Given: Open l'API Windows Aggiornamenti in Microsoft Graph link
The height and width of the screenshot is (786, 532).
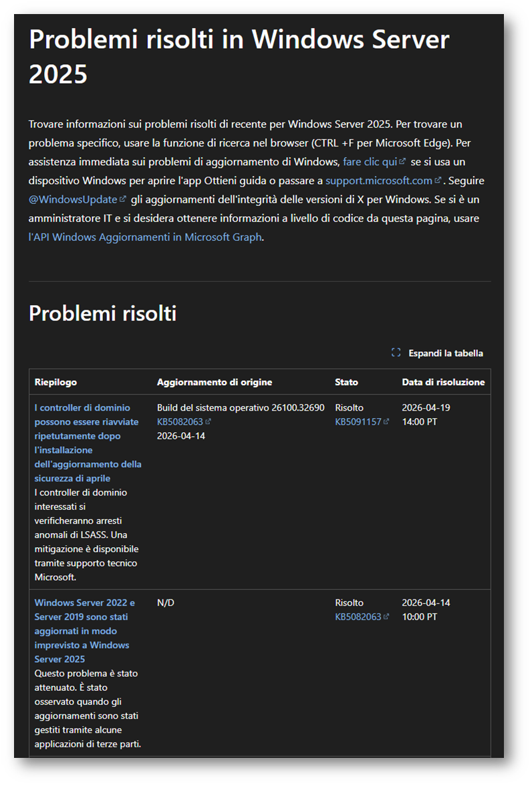Looking at the screenshot, I should pos(145,237).
